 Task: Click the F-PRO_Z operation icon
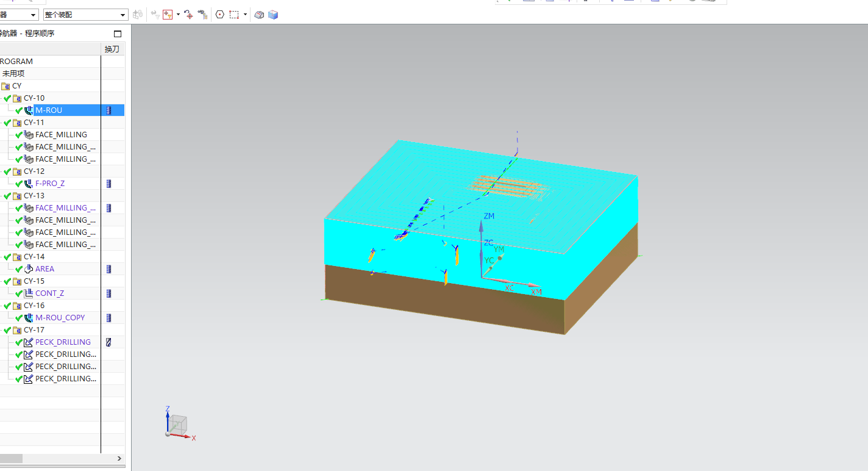coord(29,184)
